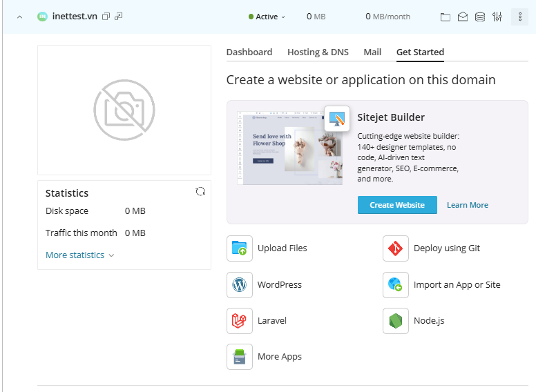536x392 pixels.
Task: Open the Laravel text link
Action: click(x=272, y=321)
